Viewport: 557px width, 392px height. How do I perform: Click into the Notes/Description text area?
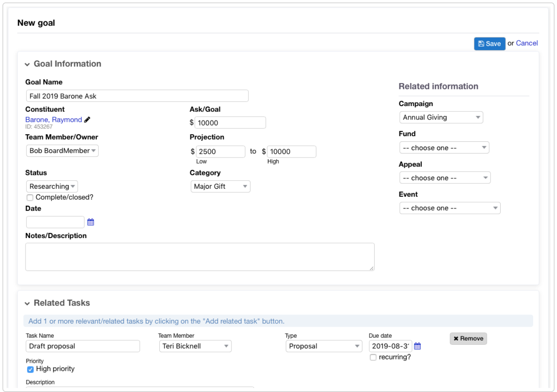pyautogui.click(x=199, y=257)
